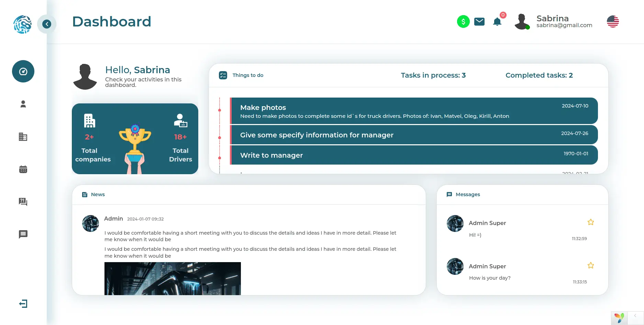Star the 'Hi! =)' message from Admin Super
The width and height of the screenshot is (644, 325).
pyautogui.click(x=590, y=222)
